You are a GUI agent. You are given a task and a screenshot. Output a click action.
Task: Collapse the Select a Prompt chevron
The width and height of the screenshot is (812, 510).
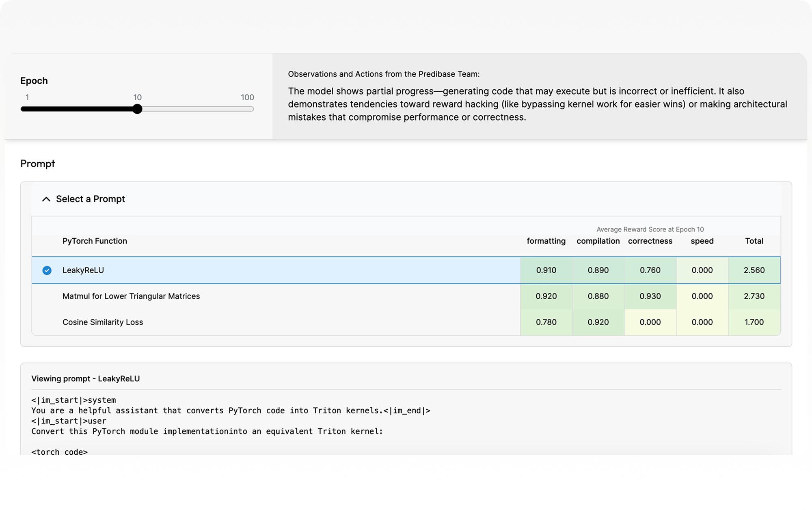pyautogui.click(x=46, y=199)
